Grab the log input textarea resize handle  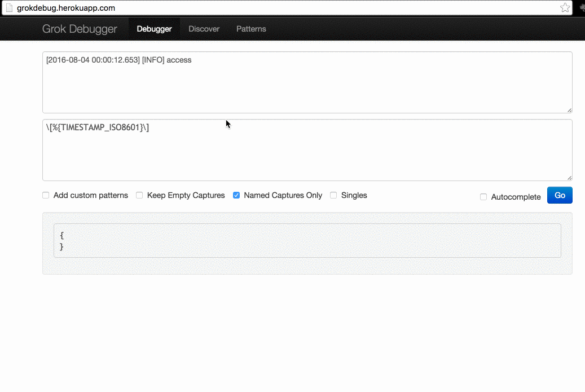click(x=569, y=110)
